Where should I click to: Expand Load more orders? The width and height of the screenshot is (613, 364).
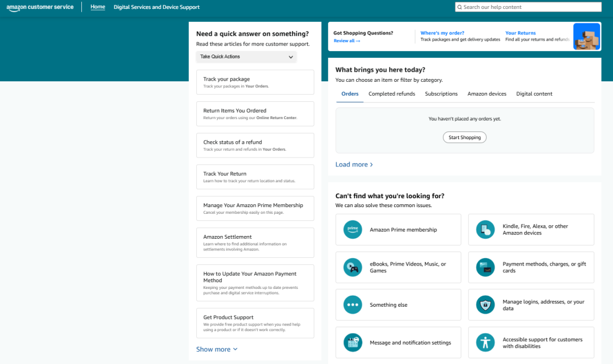click(354, 164)
